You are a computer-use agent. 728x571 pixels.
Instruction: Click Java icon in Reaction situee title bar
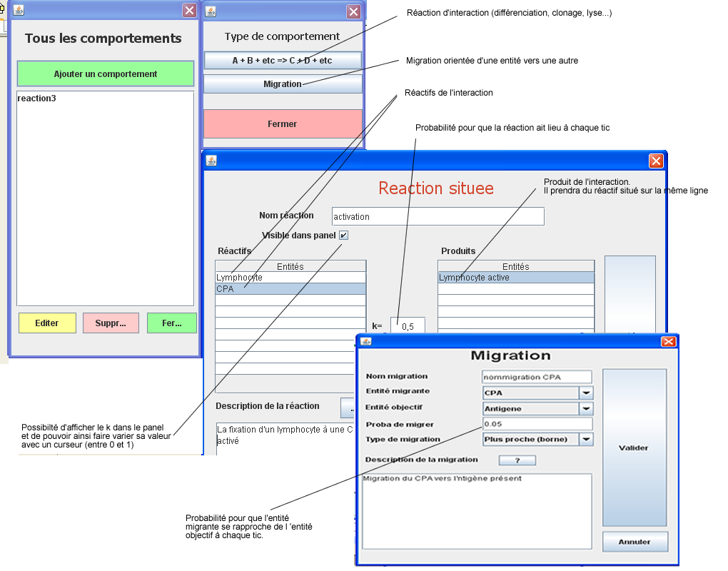coord(211,161)
